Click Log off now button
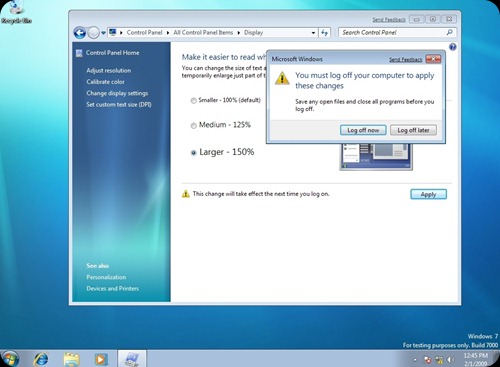500x367 pixels. tap(363, 130)
